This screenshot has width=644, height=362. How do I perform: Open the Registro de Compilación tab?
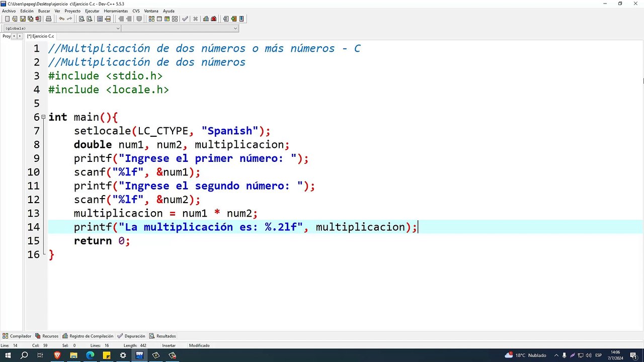coord(88,336)
